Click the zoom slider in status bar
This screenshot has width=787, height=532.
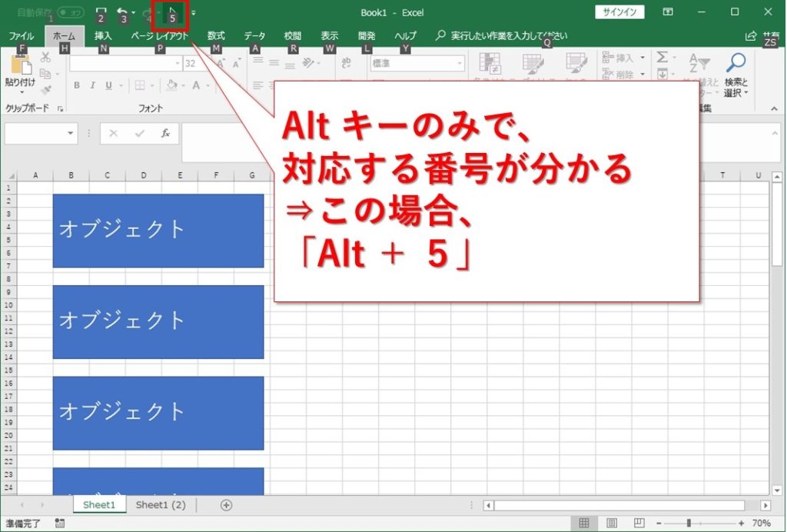coord(689,523)
